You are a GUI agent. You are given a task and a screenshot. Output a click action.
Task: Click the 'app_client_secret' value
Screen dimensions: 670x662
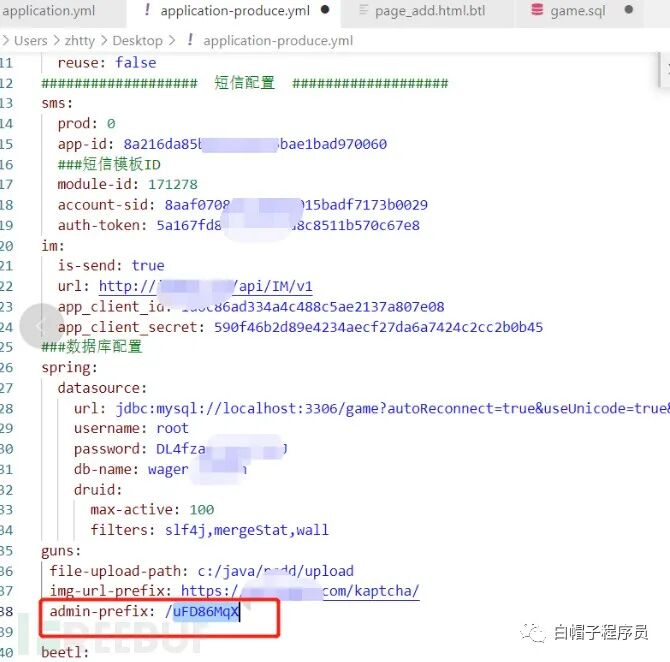(378, 327)
